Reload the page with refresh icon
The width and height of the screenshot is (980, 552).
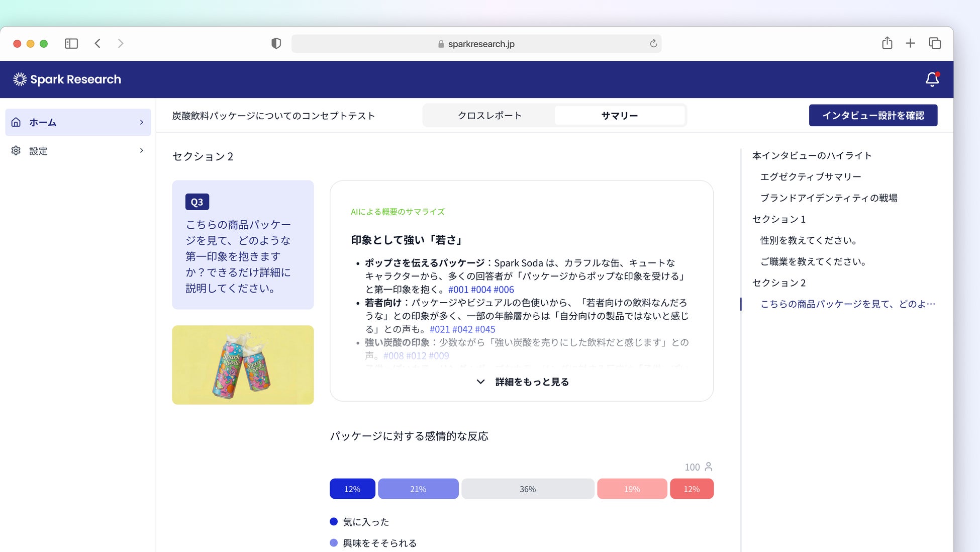(653, 44)
